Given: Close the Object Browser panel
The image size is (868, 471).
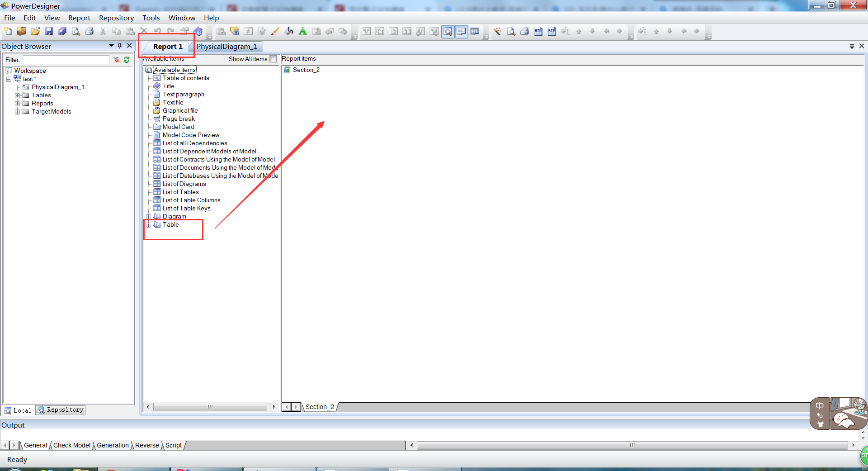Looking at the screenshot, I should tap(129, 46).
